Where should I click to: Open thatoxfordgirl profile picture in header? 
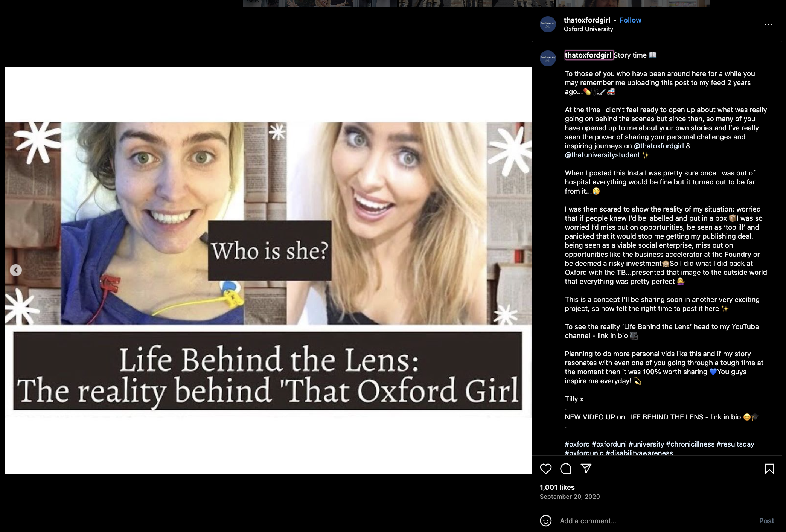click(x=548, y=24)
